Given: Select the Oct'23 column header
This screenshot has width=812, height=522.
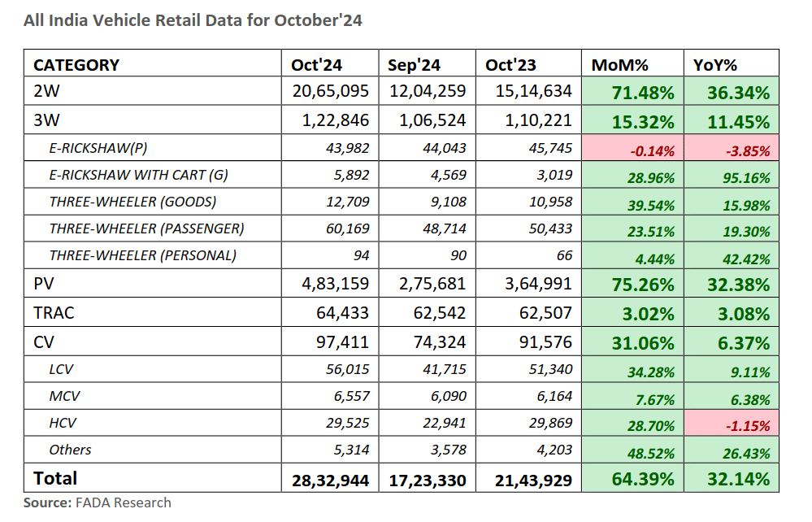Looking at the screenshot, I should tap(510, 65).
